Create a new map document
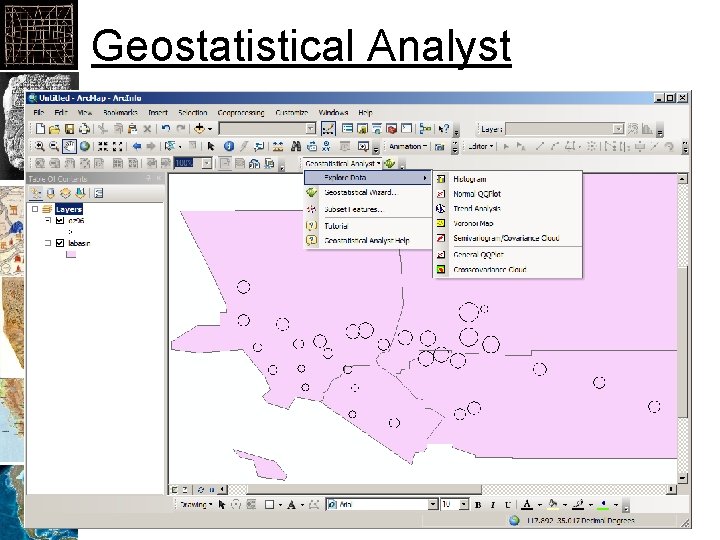Viewport: 720px width, 540px height. click(x=40, y=129)
